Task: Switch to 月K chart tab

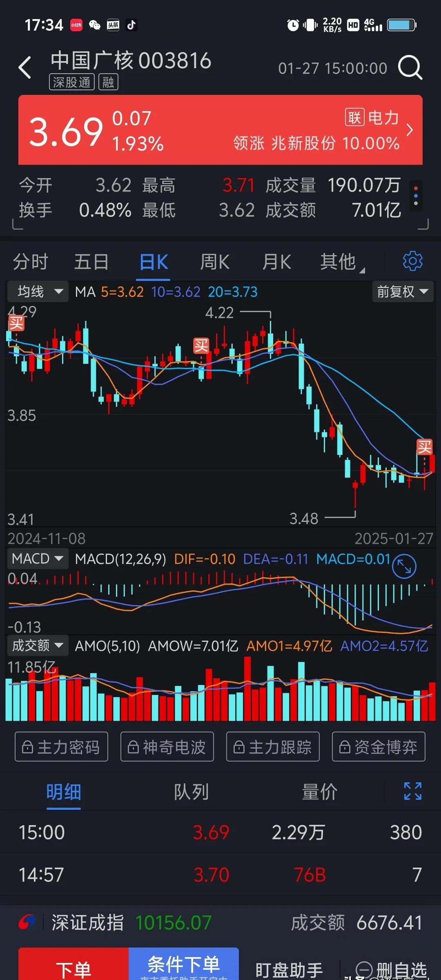Action: 277,262
